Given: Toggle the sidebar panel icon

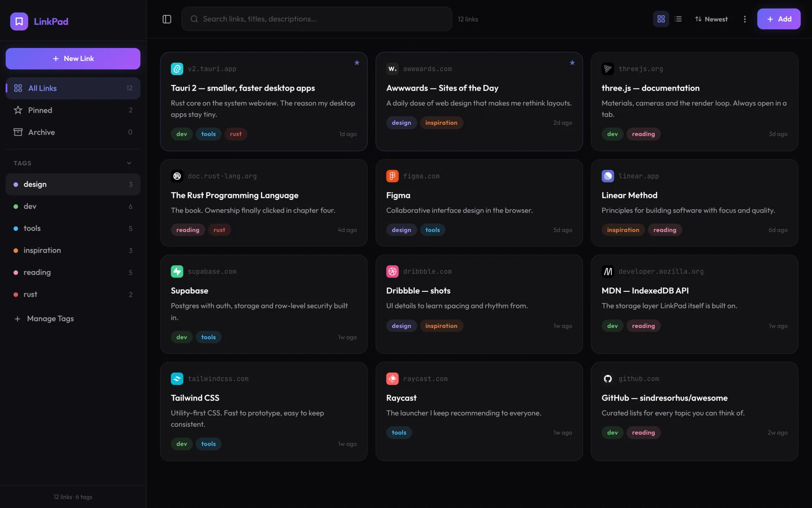Looking at the screenshot, I should (167, 19).
